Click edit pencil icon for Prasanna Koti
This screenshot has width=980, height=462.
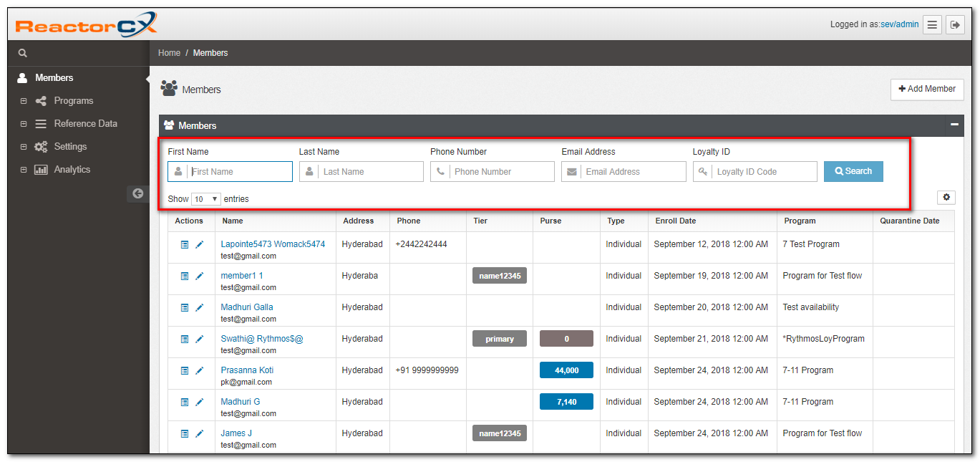point(200,371)
